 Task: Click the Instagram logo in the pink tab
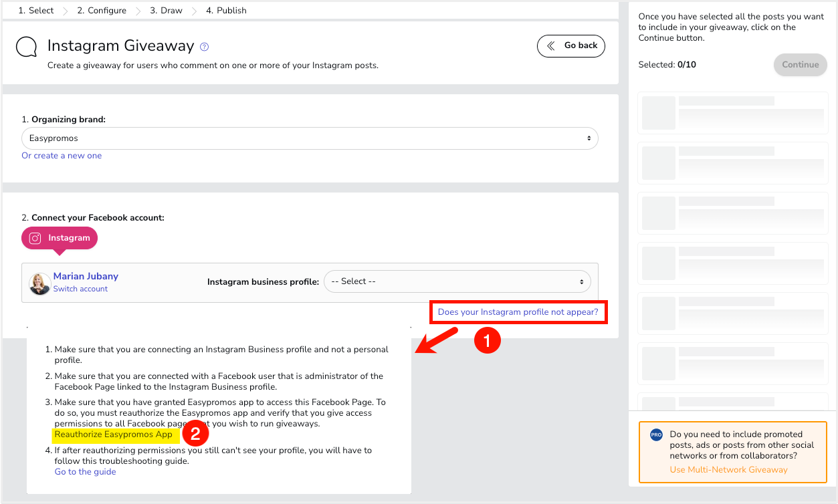(x=35, y=238)
